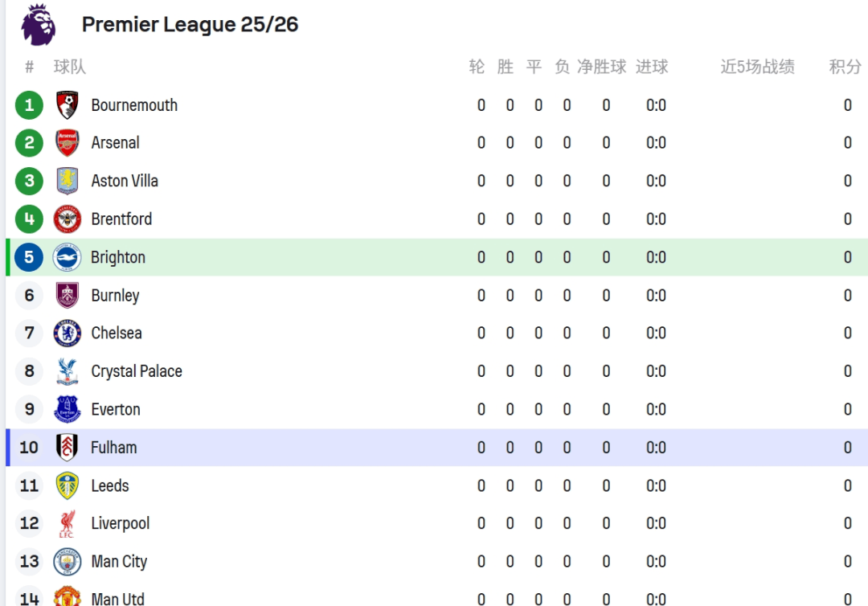The height and width of the screenshot is (606, 868).
Task: Sort by the 积分 points column header
Action: (x=845, y=67)
